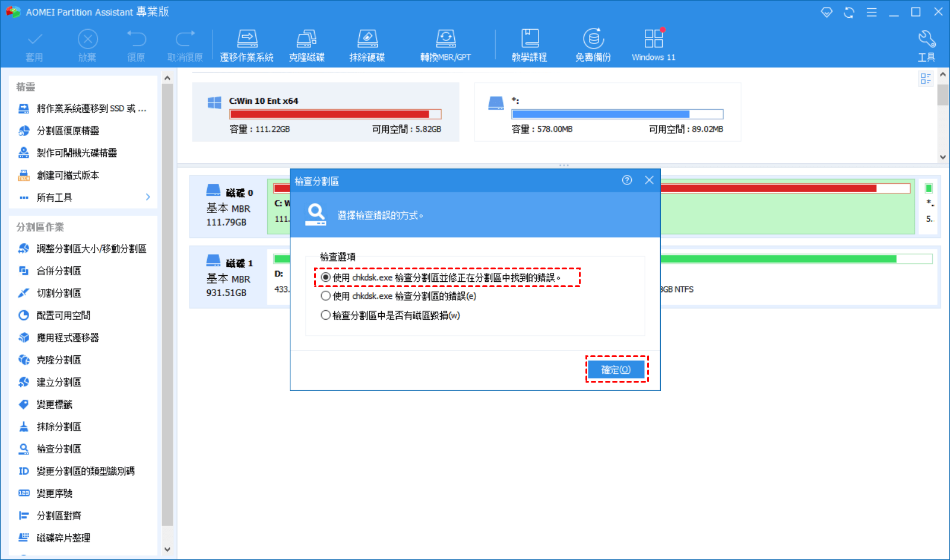Click the diamond upgrade icon in title bar
Viewport: 950px width, 560px height.
826,12
